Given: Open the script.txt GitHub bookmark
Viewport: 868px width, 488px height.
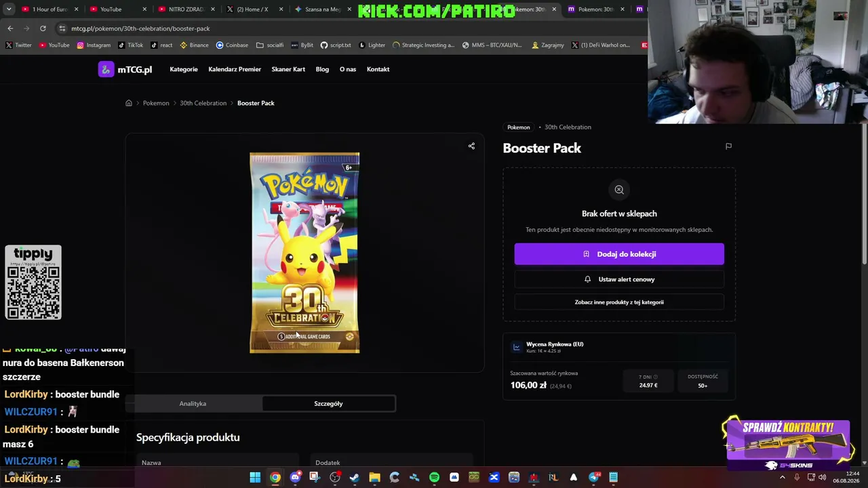Looking at the screenshot, I should tap(336, 45).
